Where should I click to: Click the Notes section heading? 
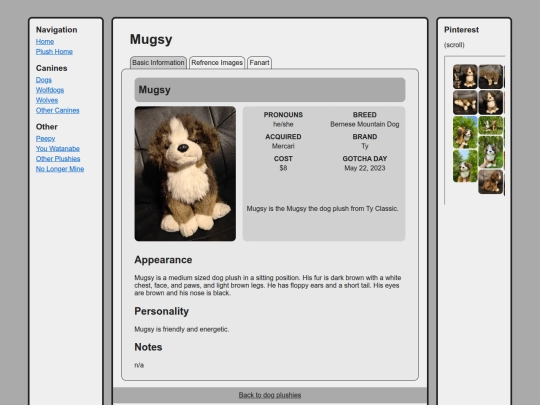[x=148, y=347]
